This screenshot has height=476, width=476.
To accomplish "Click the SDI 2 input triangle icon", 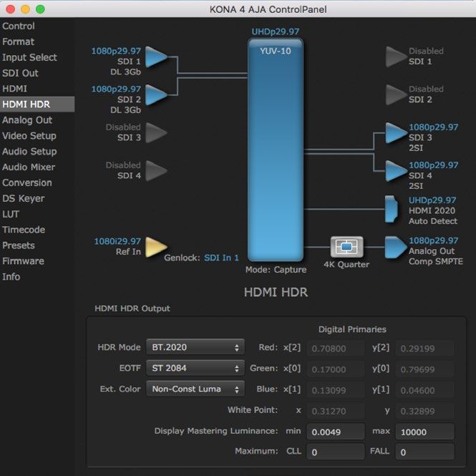I will click(x=156, y=95).
